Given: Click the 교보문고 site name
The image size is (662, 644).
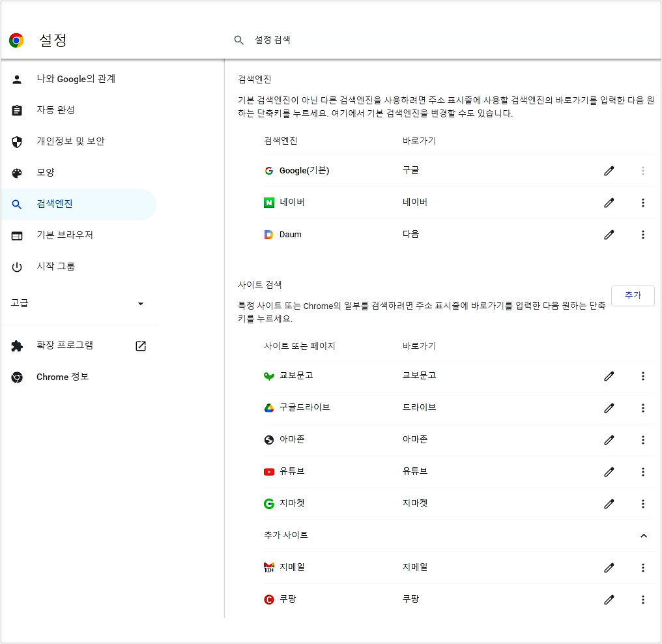Looking at the screenshot, I should pyautogui.click(x=296, y=375).
